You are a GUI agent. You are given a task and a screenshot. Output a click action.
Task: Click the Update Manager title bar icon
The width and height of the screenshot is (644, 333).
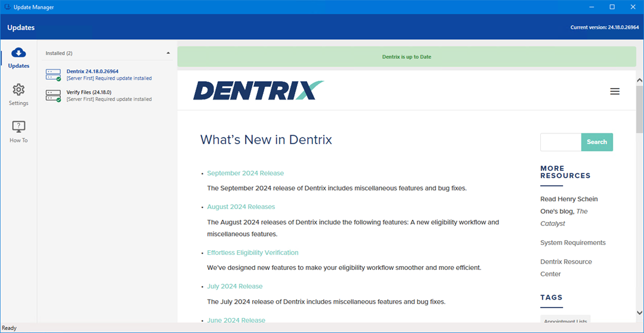click(x=7, y=7)
